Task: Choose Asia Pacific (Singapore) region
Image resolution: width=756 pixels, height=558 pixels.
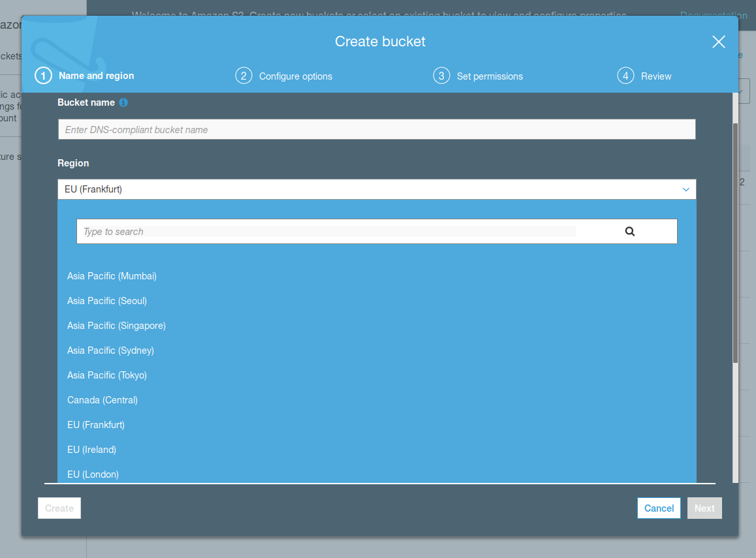Action: click(x=116, y=326)
